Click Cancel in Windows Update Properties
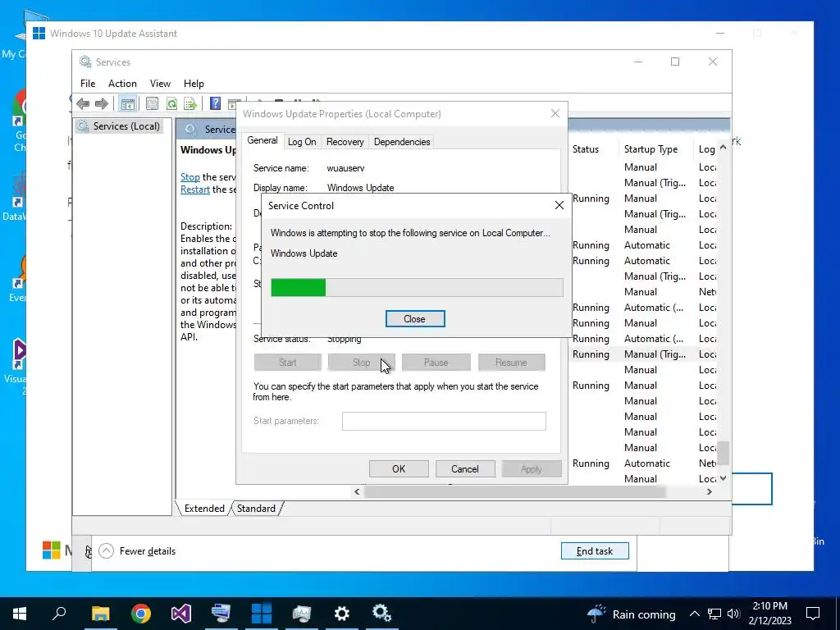The width and height of the screenshot is (840, 630). click(465, 468)
